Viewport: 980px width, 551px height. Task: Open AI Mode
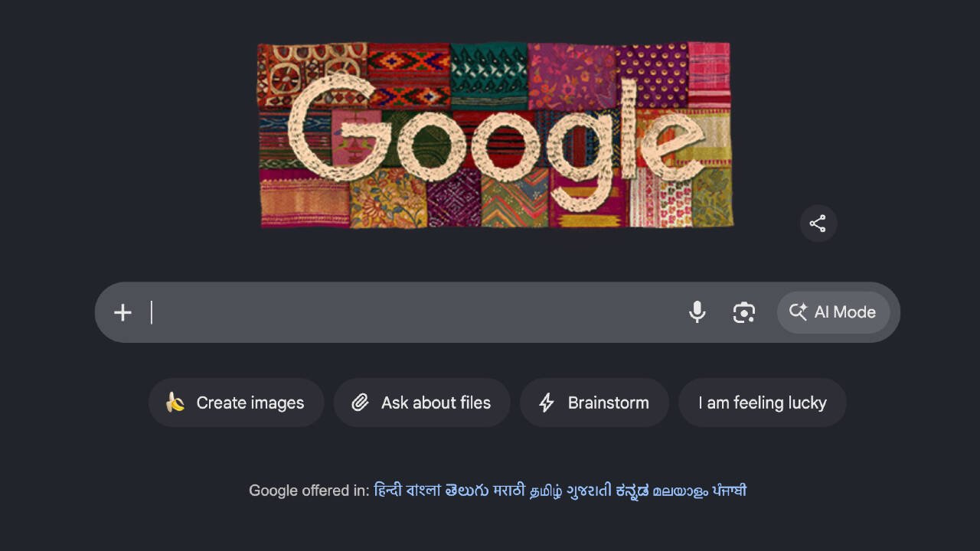(834, 312)
